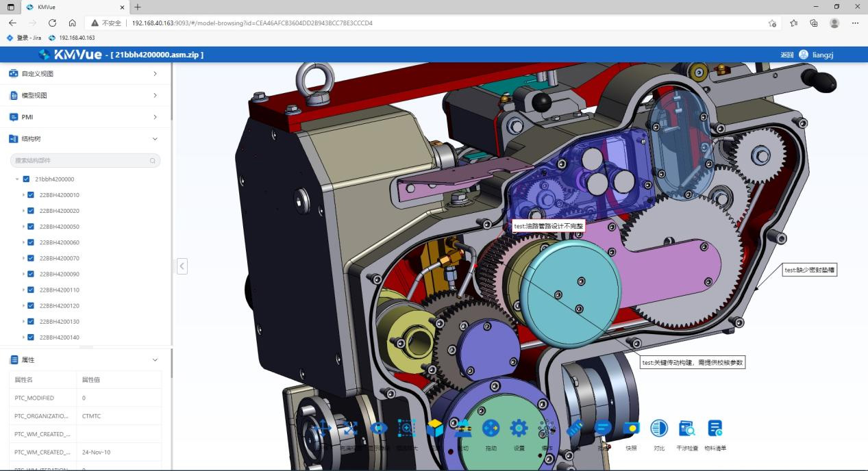Uncheck the 21bbh4200000 root checkbox
The height and width of the screenshot is (471, 868).
click(26, 179)
